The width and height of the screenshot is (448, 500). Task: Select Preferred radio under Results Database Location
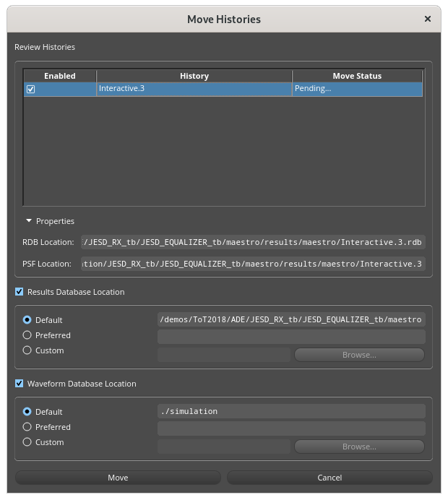[27, 335]
